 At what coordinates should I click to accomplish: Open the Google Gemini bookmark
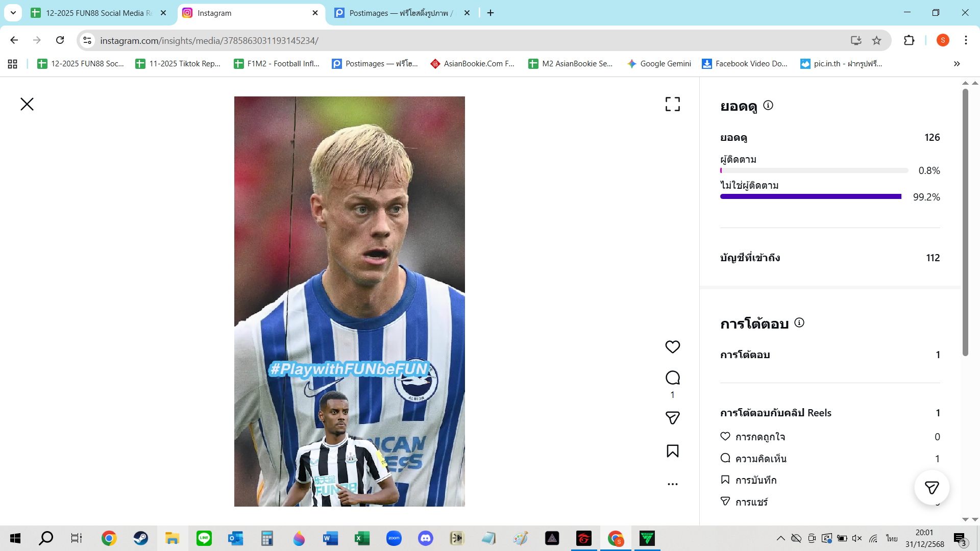point(659,64)
